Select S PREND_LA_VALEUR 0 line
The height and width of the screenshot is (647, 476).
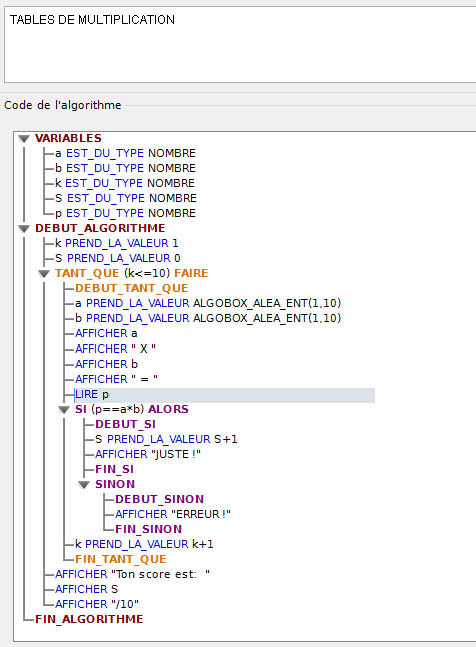118,258
